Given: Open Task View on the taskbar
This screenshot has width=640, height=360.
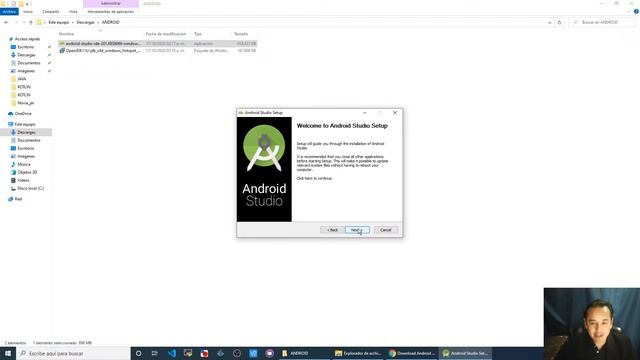Looking at the screenshot, I should pyautogui.click(x=155, y=353).
